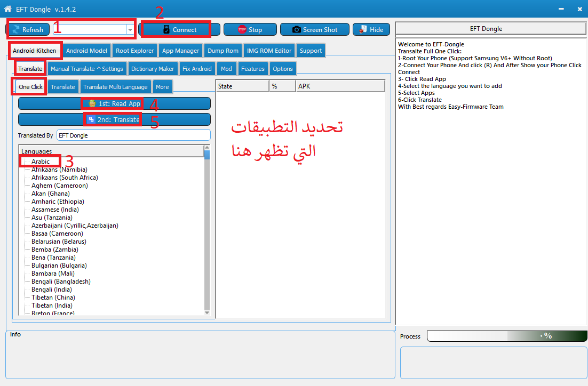This screenshot has height=386, width=588.
Task: Select Tibetan (China) language
Action: click(x=53, y=297)
